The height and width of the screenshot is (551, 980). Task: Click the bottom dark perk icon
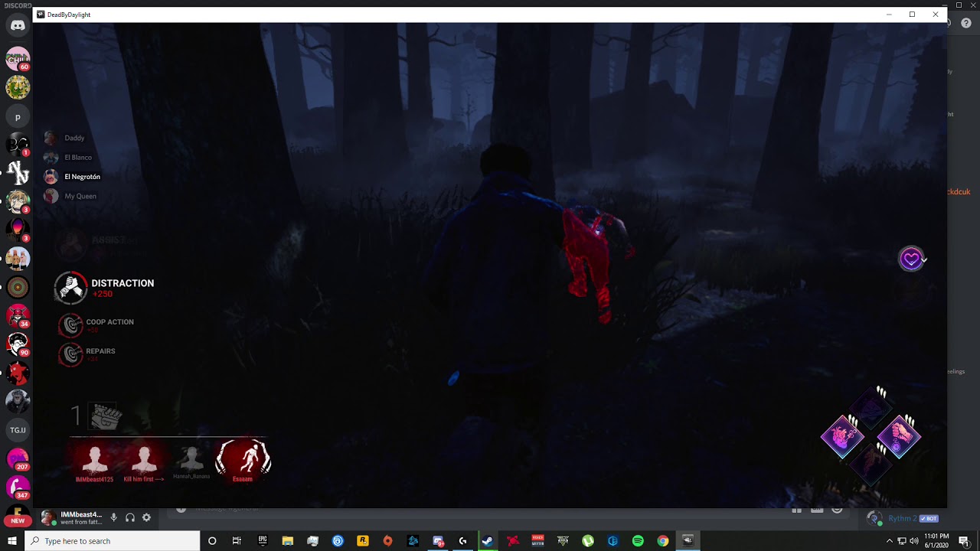871,465
